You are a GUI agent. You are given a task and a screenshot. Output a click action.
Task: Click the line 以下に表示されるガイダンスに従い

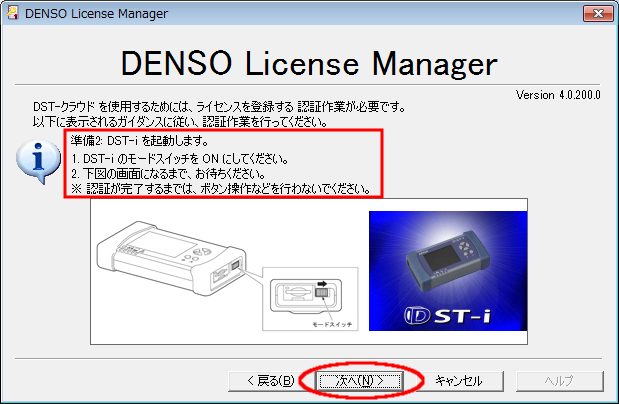coord(180,122)
